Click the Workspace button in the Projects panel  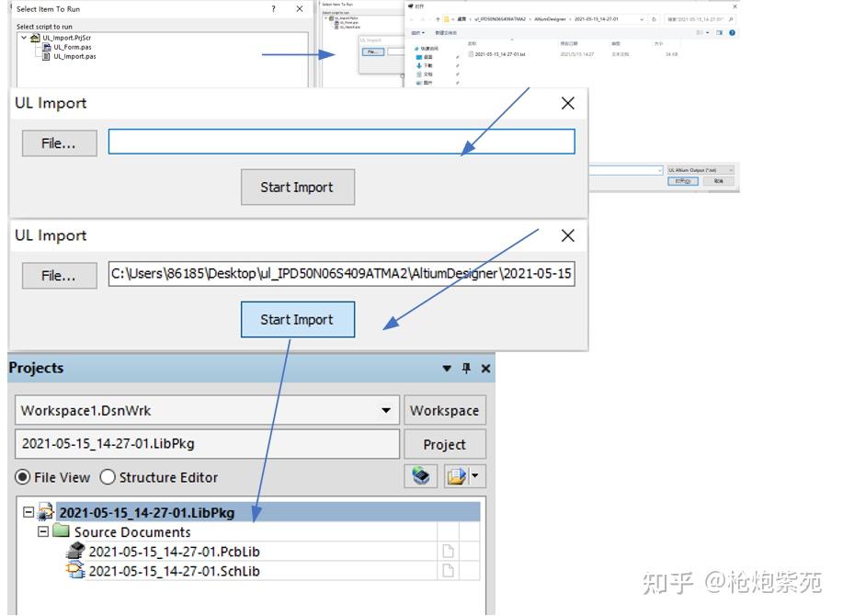pyautogui.click(x=445, y=411)
